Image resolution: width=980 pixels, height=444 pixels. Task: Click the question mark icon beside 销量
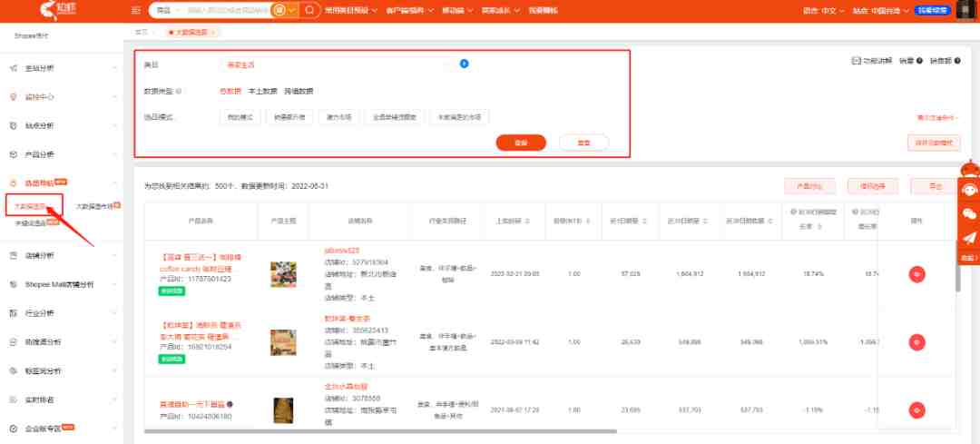pyautogui.click(x=920, y=61)
